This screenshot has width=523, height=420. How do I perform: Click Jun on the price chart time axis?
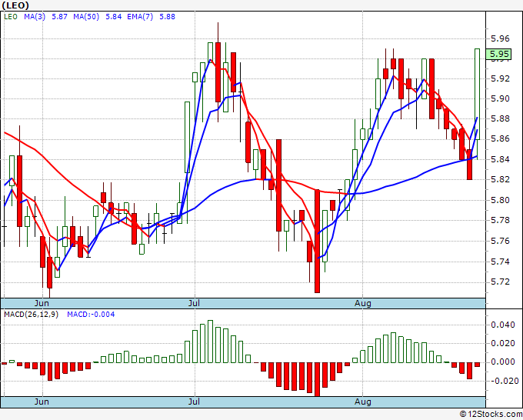click(42, 303)
